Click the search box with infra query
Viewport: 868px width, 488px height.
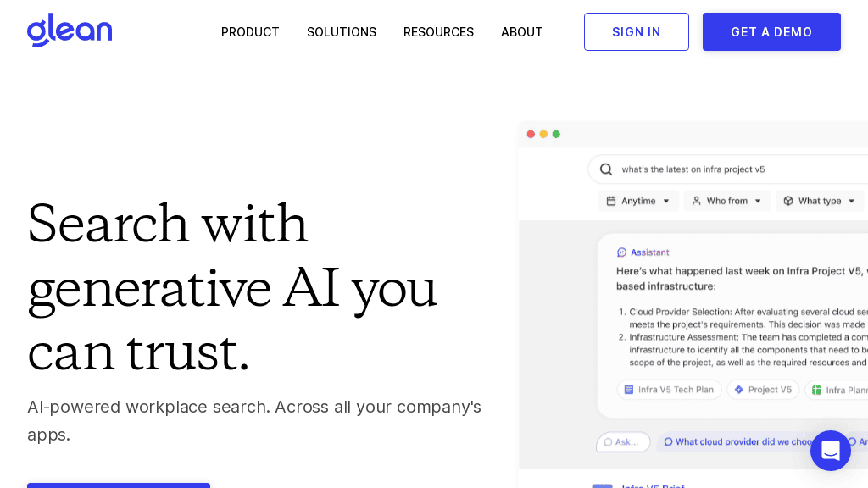click(729, 169)
